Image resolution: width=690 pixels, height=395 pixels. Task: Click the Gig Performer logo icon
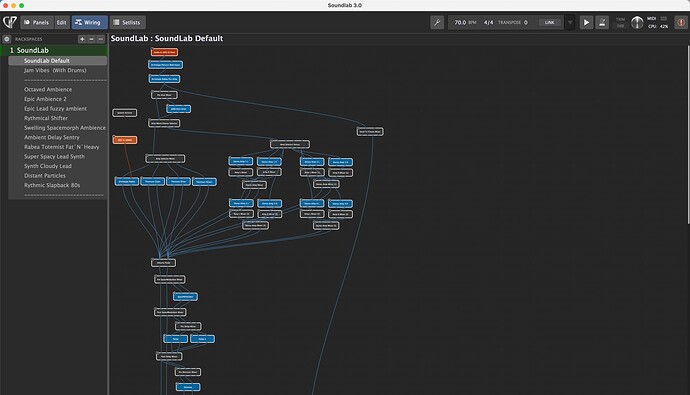coord(10,22)
